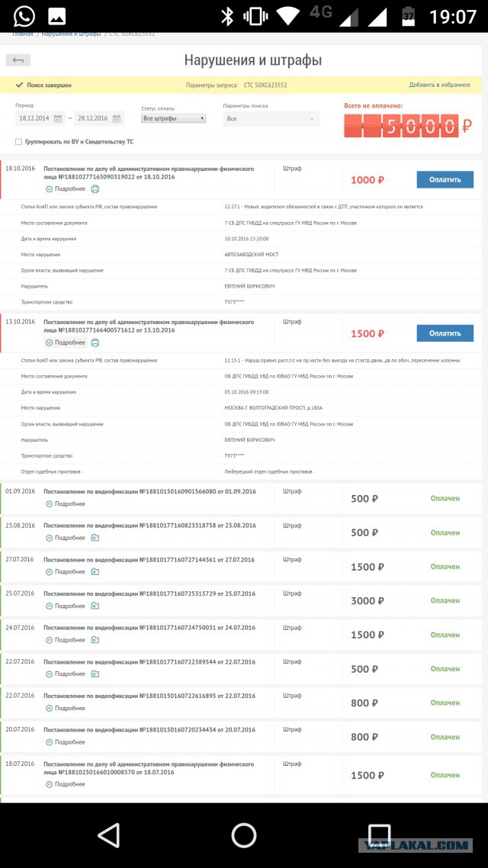Viewport: 488px width, 868px height.
Task: Click Оплатить for the 1500 ₽ fine
Action: (x=445, y=333)
